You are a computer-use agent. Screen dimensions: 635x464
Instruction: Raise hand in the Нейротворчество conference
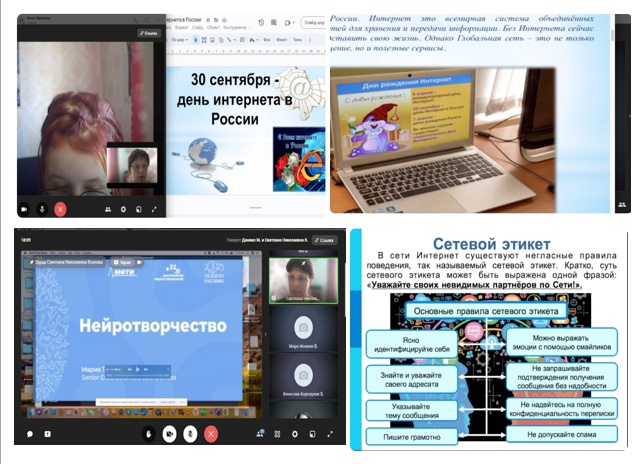tap(149, 434)
